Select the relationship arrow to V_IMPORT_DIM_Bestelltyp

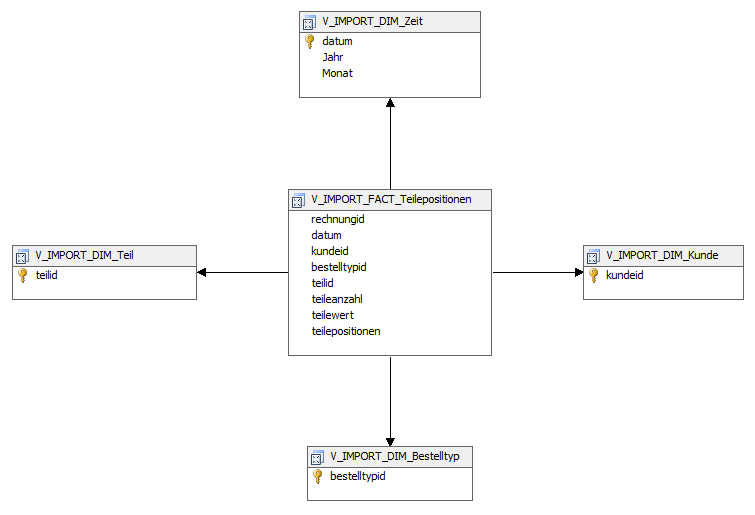click(x=390, y=400)
